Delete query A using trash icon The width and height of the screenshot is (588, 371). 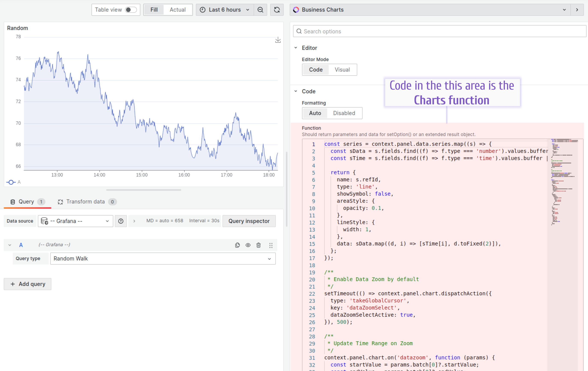point(259,245)
